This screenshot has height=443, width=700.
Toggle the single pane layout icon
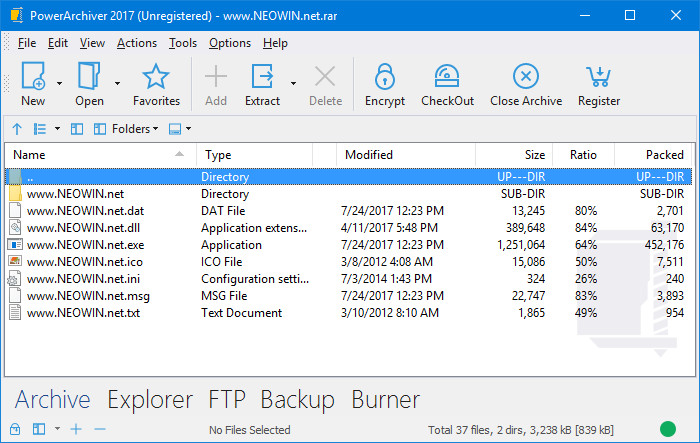[x=77, y=129]
